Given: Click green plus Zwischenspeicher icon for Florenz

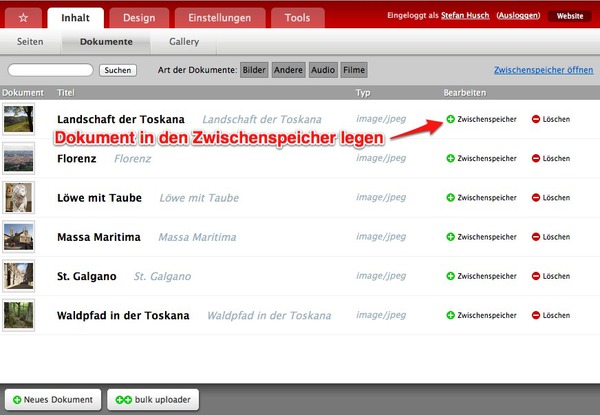Looking at the screenshot, I should coord(451,159).
